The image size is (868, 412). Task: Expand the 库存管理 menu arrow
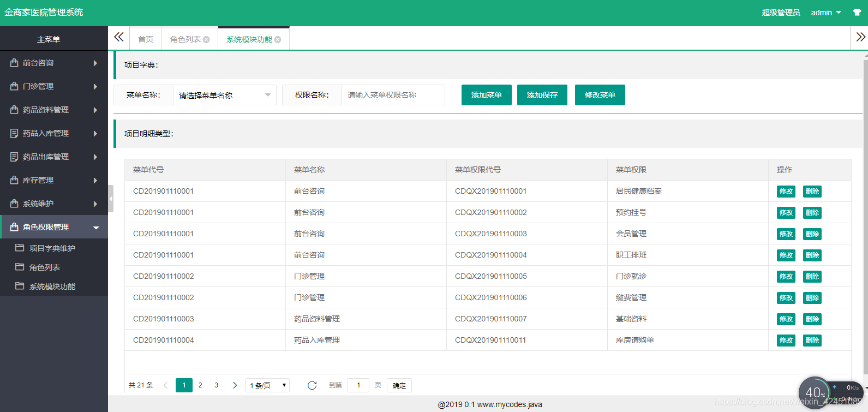pyautogui.click(x=95, y=181)
